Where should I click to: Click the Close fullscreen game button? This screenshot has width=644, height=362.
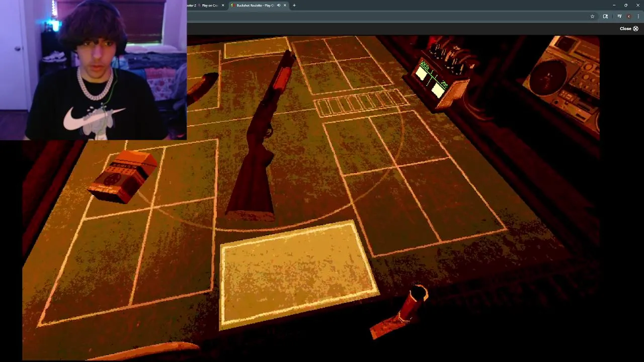629,29
